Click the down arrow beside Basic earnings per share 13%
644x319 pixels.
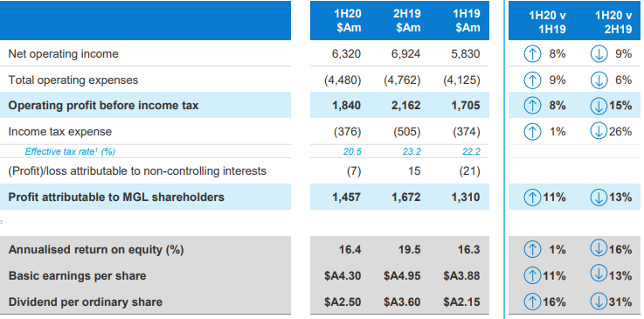599,274
